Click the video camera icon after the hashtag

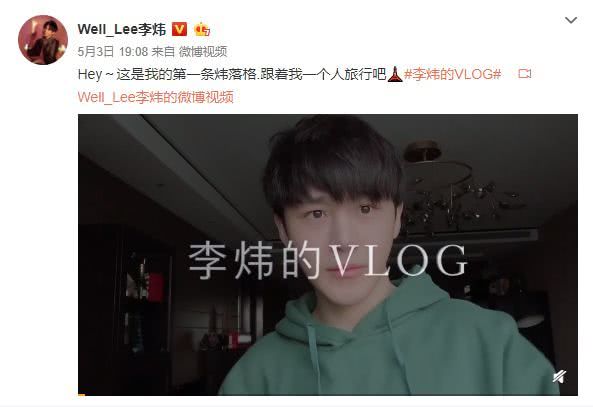pyautogui.click(x=525, y=73)
